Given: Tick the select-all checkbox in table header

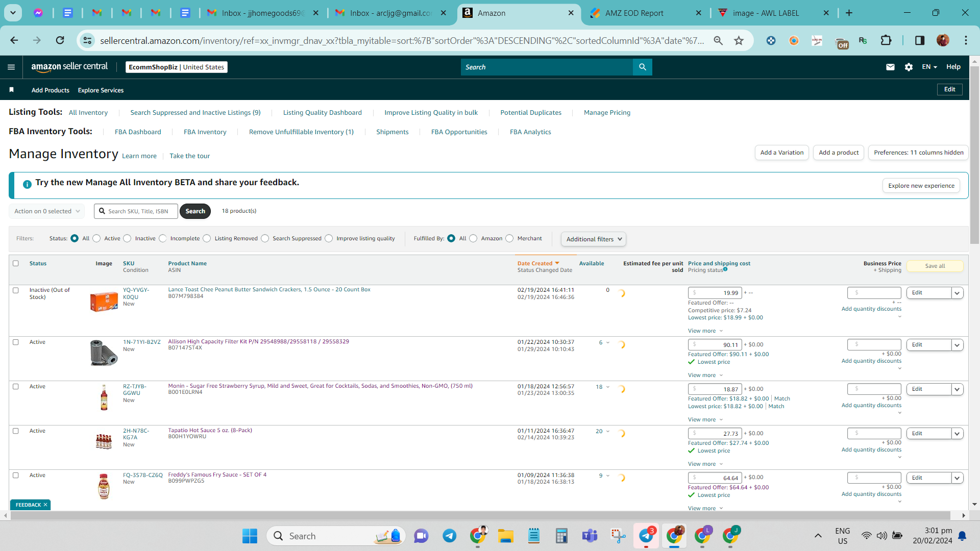Looking at the screenshot, I should point(15,263).
